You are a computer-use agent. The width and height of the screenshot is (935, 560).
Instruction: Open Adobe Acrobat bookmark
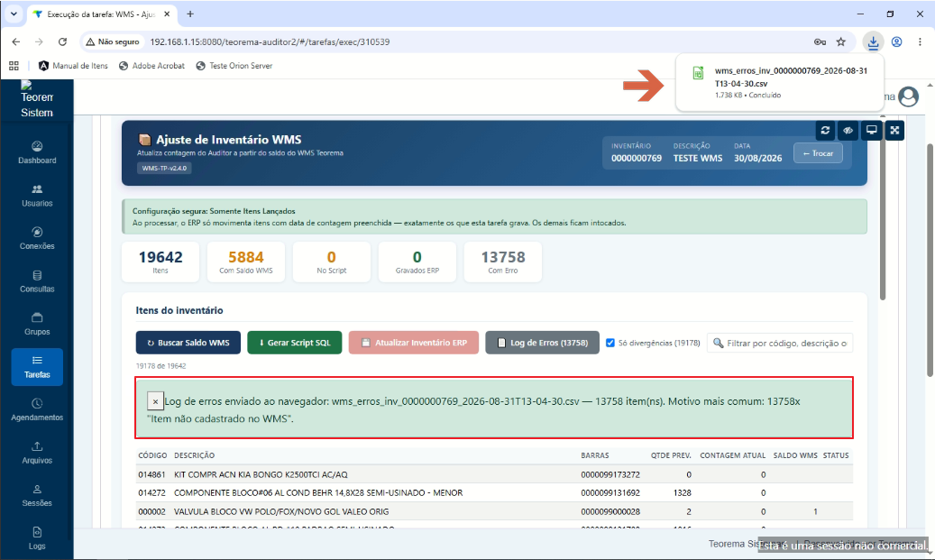click(x=152, y=66)
